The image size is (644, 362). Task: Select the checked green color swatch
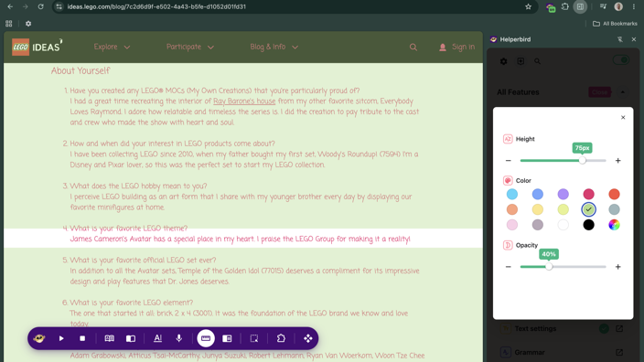588,209
